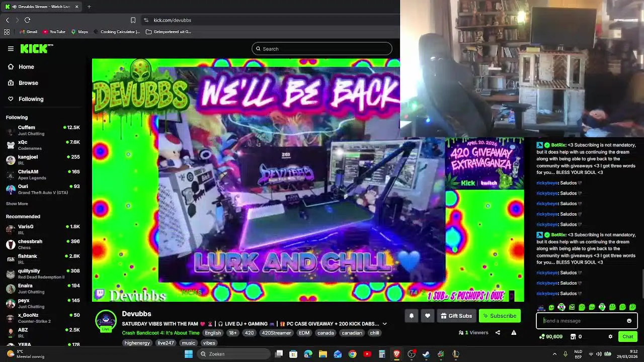Open ChrisAM's channel in Following list
This screenshot has width=644, height=362.
(43, 174)
